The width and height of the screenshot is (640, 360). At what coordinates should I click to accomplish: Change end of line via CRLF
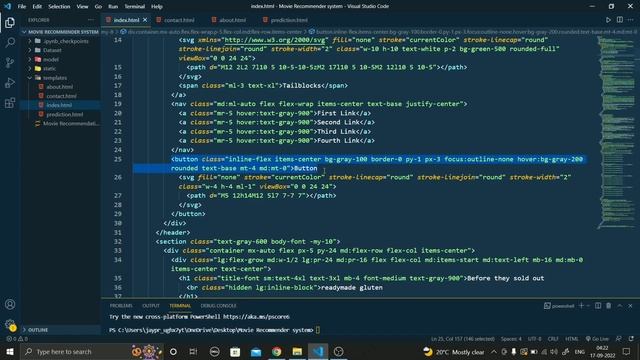point(553,339)
